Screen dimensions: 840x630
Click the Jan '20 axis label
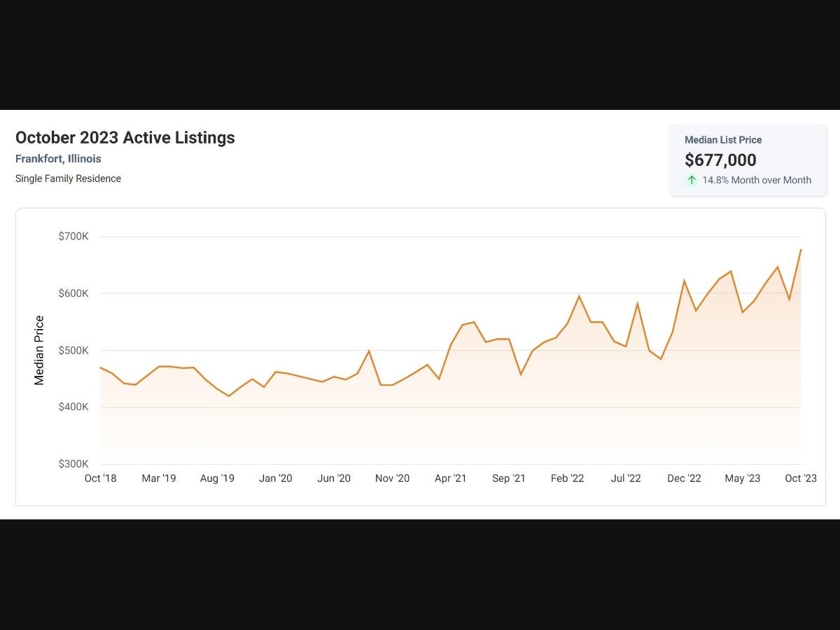click(276, 479)
